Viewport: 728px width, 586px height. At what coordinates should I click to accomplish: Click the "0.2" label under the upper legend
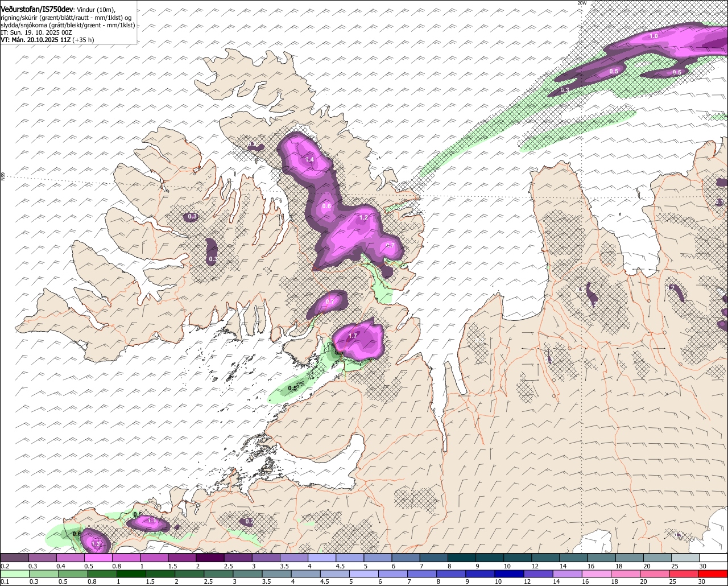coord(5,566)
